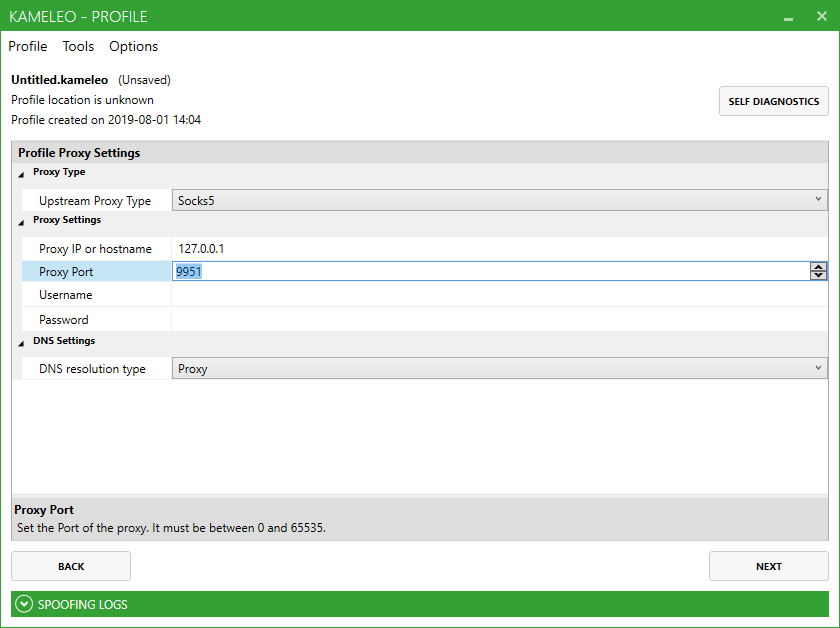
Task: Decrease Proxy Port with down arrow
Action: pyautogui.click(x=818, y=275)
